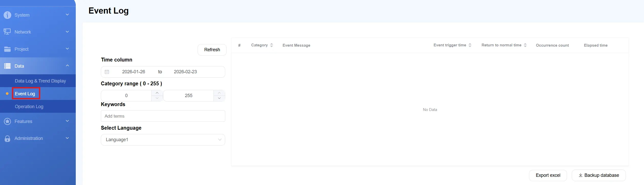The height and width of the screenshot is (185, 644).
Task: Sort by Return to normal time arrows
Action: 525,45
